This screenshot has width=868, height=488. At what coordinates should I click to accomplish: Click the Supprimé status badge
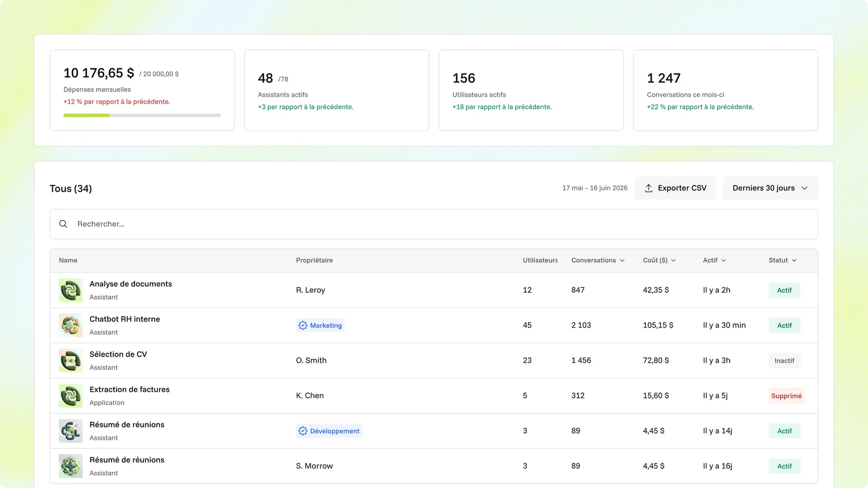[787, 396]
